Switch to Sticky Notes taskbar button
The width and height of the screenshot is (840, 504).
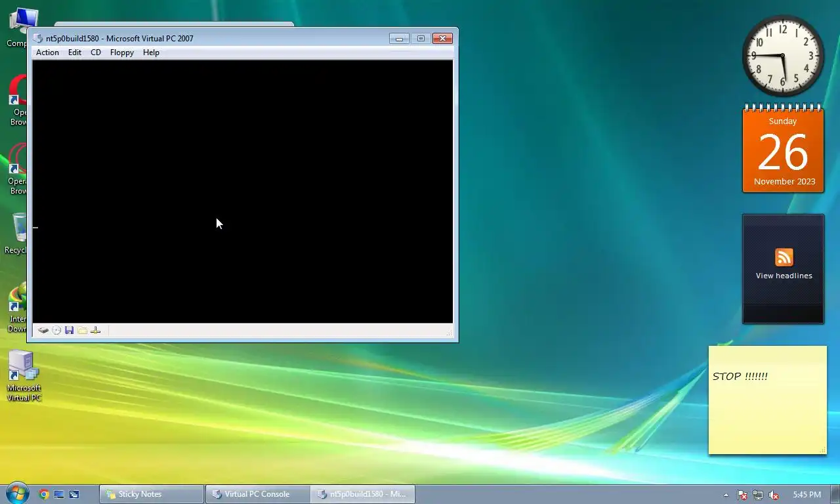152,494
